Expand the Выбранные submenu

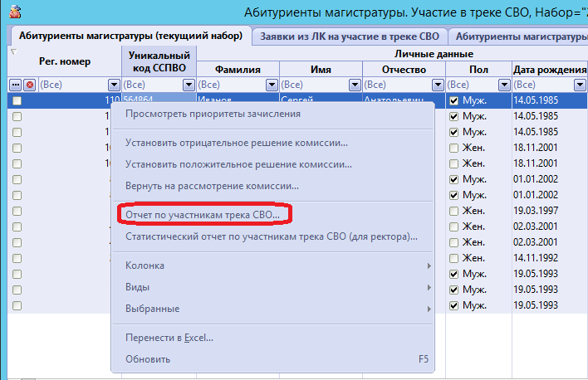tap(272, 309)
